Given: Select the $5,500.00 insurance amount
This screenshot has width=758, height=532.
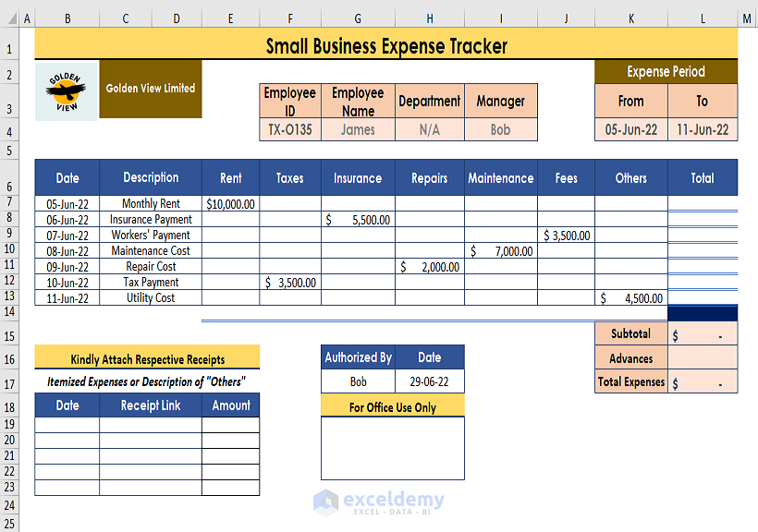Looking at the screenshot, I should click(x=358, y=220).
